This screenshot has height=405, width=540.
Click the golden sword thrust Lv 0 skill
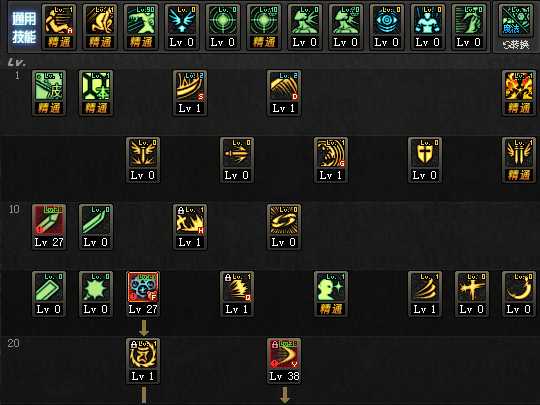[237, 160]
